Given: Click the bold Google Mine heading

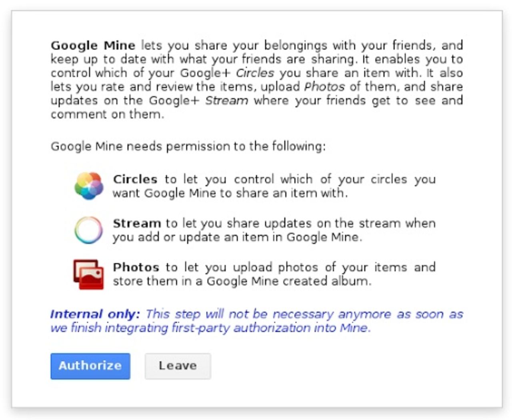Looking at the screenshot, I should click(x=93, y=45).
